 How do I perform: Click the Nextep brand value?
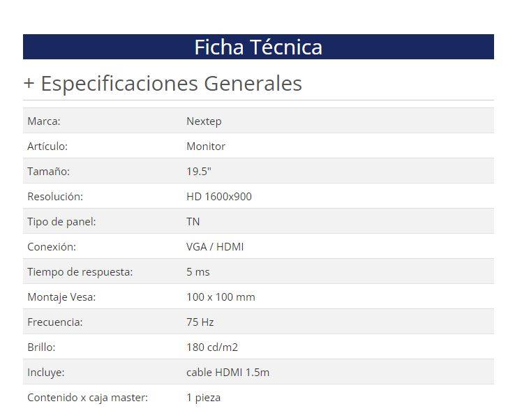click(204, 121)
